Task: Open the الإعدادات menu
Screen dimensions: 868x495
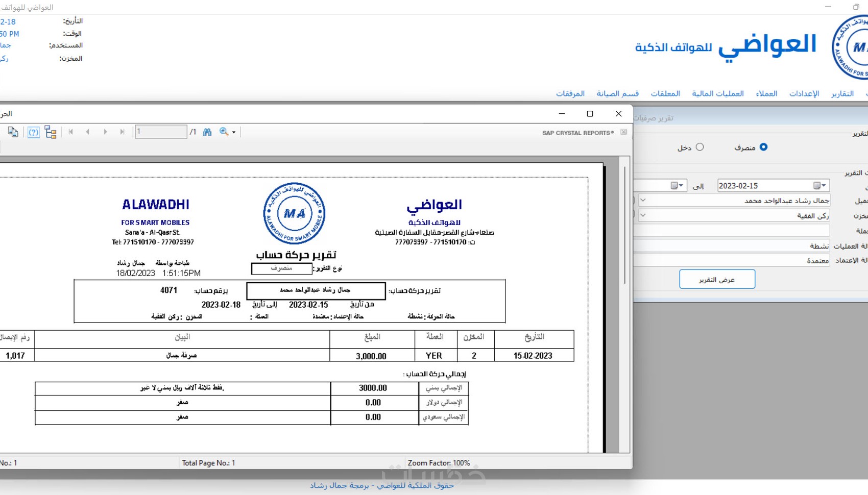Action: click(804, 93)
